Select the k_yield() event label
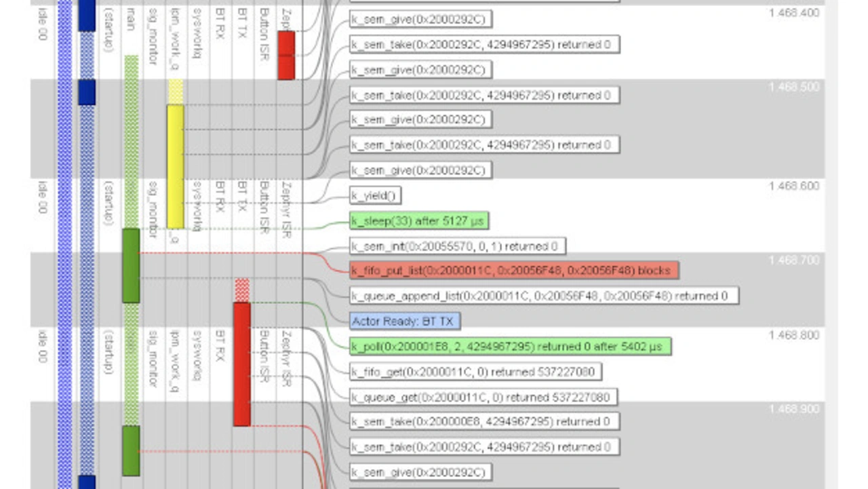This screenshot has height=489, width=868. [x=375, y=196]
